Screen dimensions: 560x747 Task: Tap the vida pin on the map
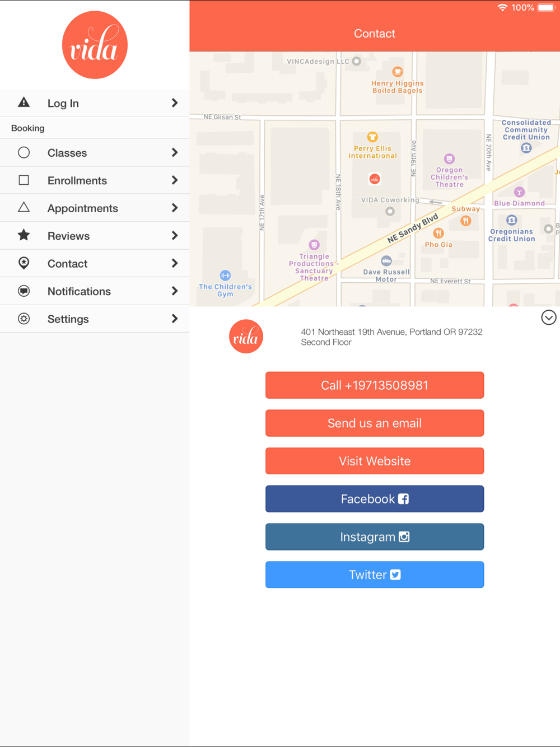375,179
